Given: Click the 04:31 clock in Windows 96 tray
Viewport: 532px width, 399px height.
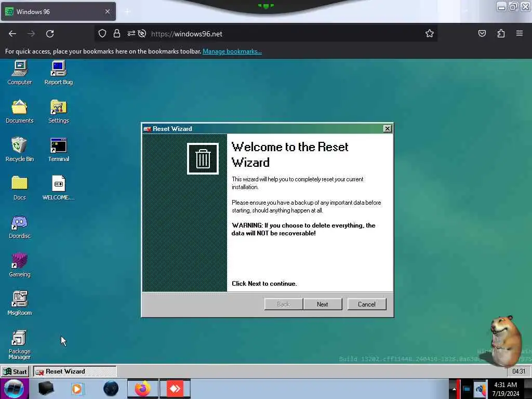Looking at the screenshot, I should point(518,371).
